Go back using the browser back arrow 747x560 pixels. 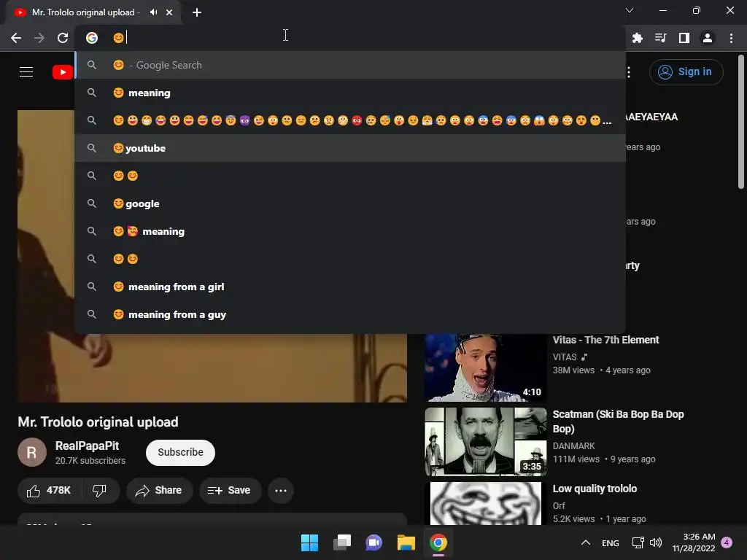[x=16, y=38]
